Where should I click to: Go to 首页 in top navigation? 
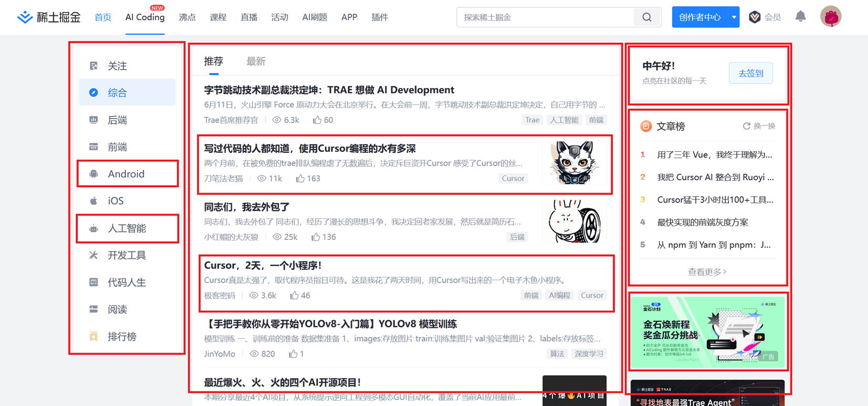(x=103, y=17)
